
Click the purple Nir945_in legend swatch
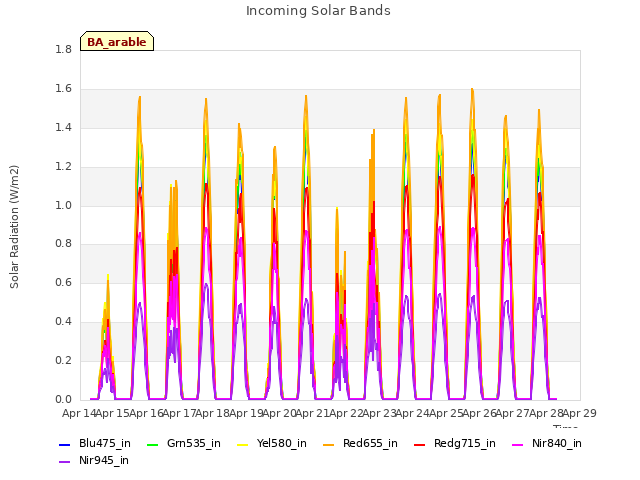(65, 462)
